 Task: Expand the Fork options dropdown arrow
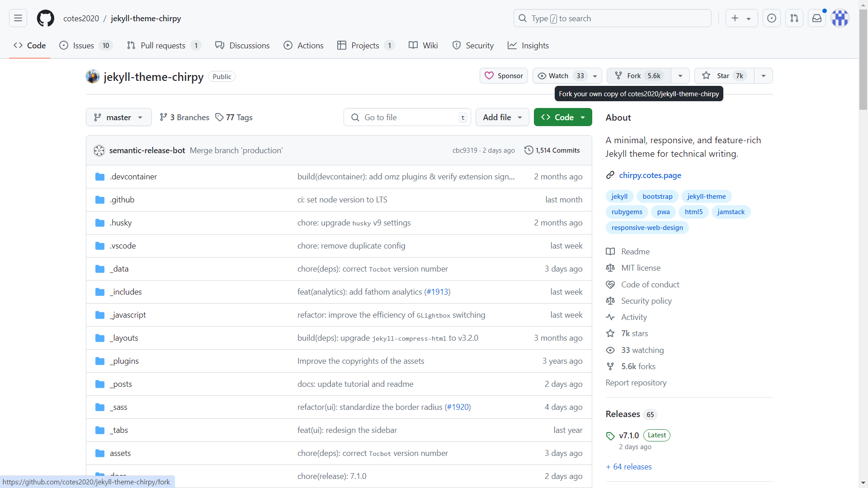click(680, 76)
